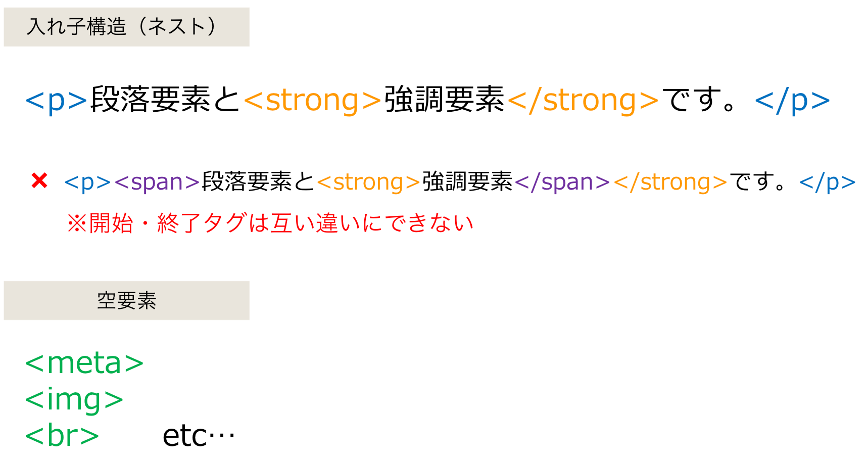Viewport: 868px width, 458px height.
Task: Click the large black 段落要素と text
Action: (x=165, y=100)
